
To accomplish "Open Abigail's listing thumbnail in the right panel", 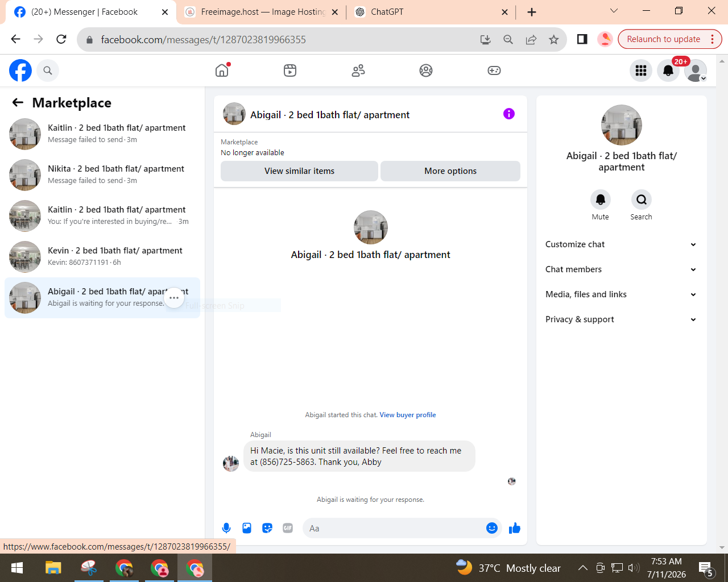I will [622, 125].
